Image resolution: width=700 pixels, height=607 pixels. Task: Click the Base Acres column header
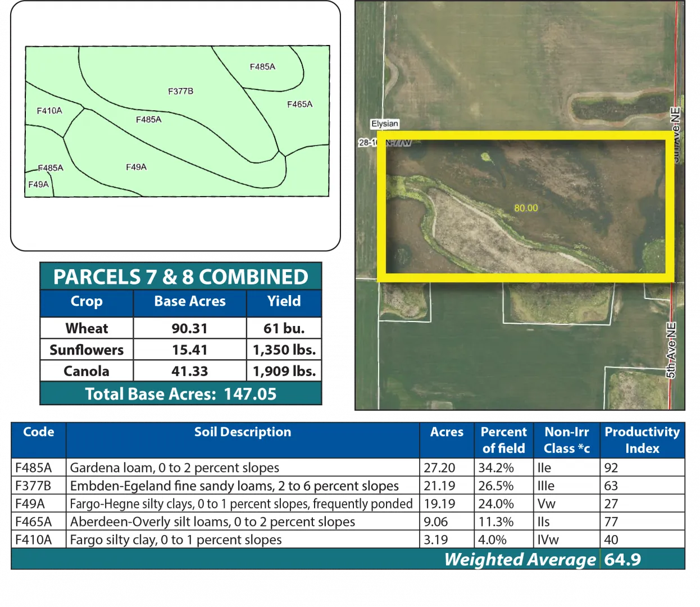(189, 301)
